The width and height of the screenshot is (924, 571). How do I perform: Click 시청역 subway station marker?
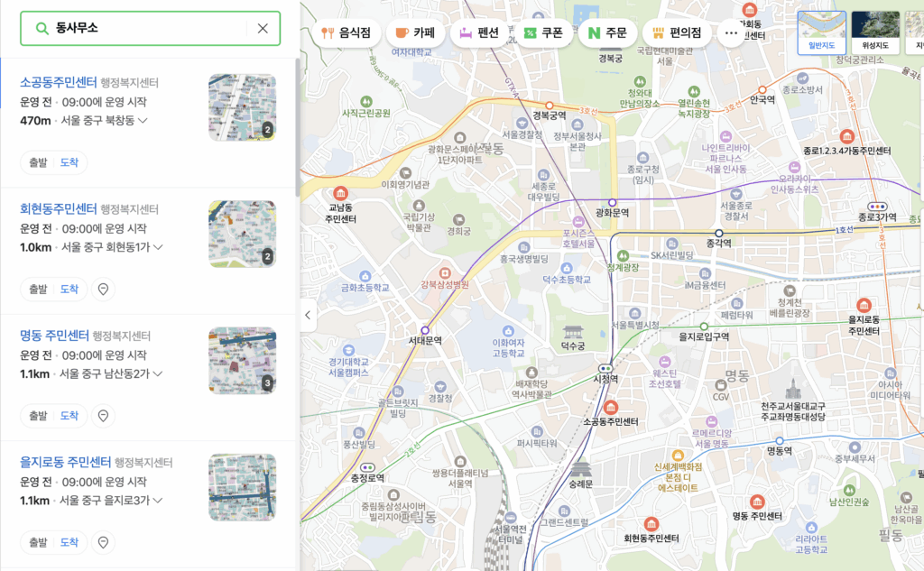(x=605, y=369)
